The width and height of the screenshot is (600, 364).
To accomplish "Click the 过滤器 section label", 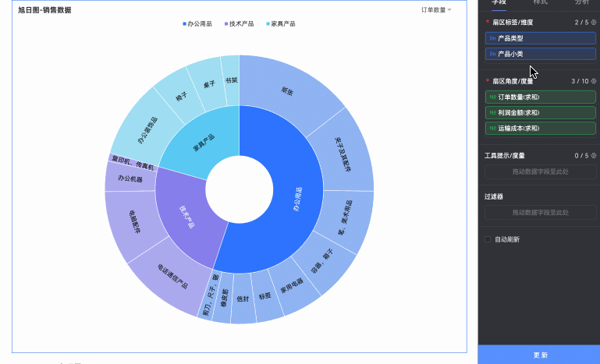I will coord(494,196).
